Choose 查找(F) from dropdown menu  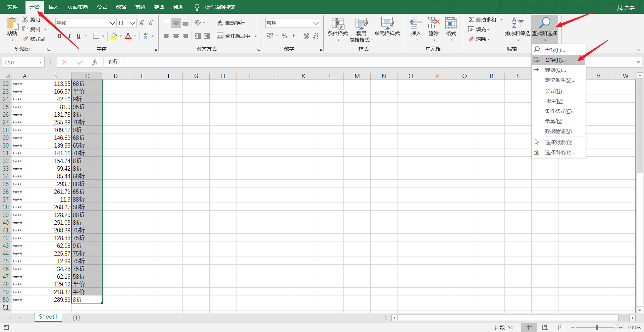point(558,50)
